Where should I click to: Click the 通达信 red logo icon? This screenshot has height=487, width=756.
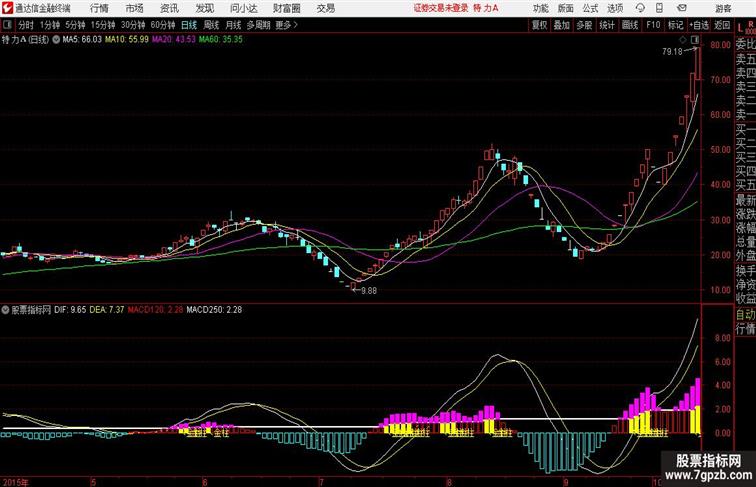tap(7, 8)
